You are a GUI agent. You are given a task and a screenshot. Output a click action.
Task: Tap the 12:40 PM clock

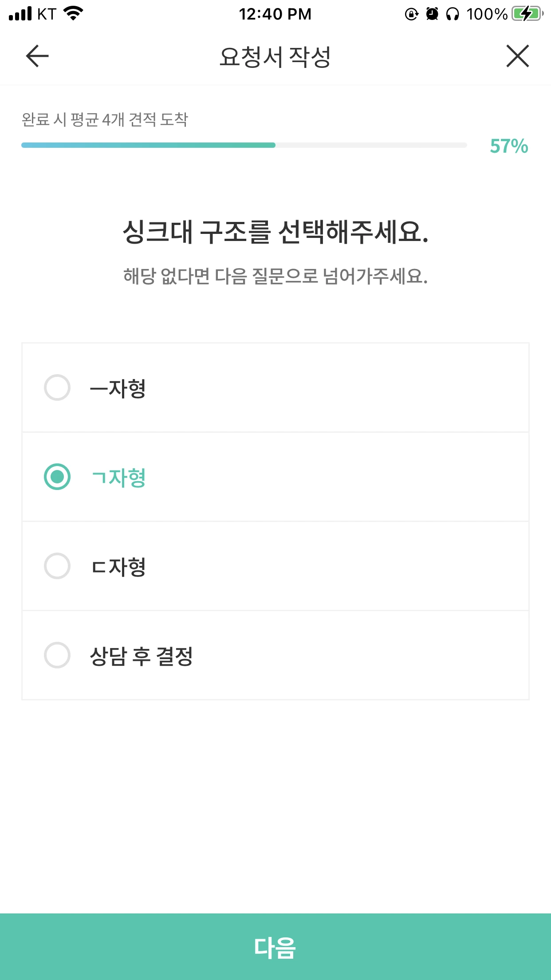(275, 14)
